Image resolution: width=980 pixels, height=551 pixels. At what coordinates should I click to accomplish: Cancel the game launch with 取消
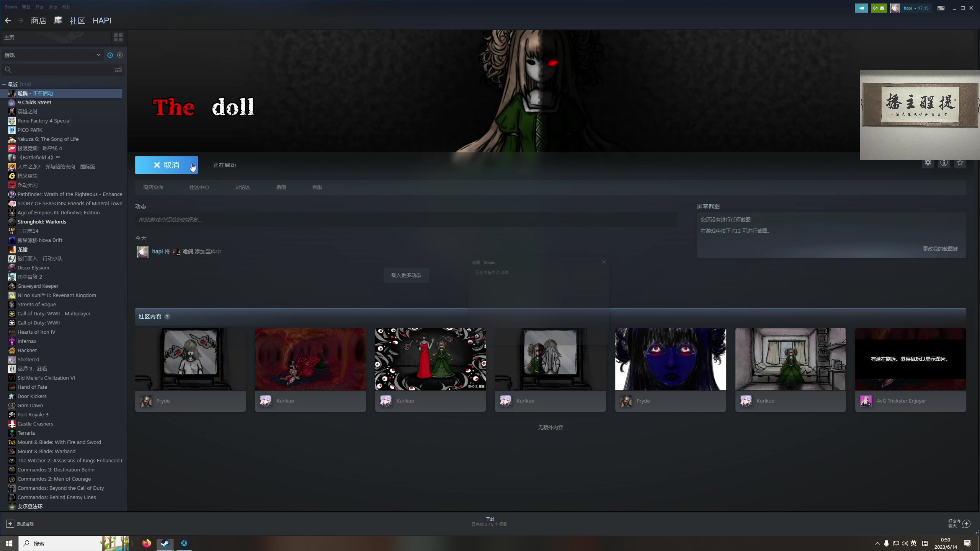(x=167, y=165)
